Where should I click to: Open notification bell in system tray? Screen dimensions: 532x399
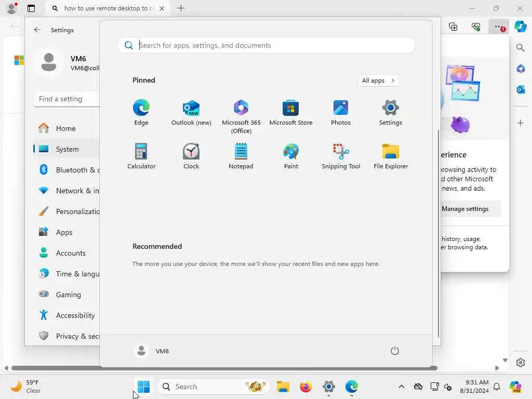pyautogui.click(x=497, y=387)
